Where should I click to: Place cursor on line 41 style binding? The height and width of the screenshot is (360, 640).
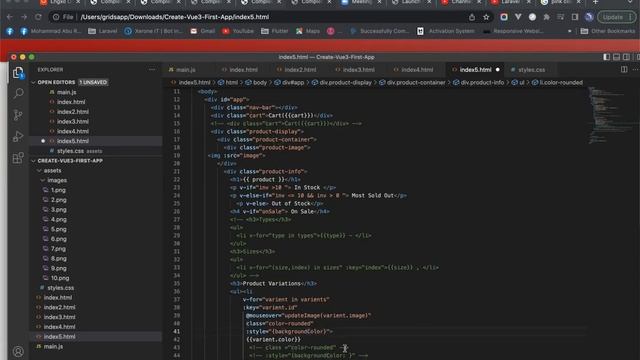pyautogui.click(x=290, y=331)
